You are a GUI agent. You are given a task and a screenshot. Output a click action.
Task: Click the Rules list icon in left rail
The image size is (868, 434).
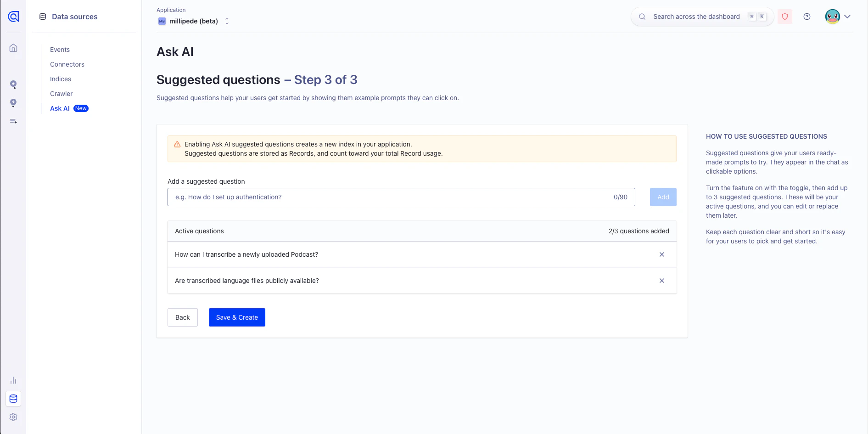13,121
